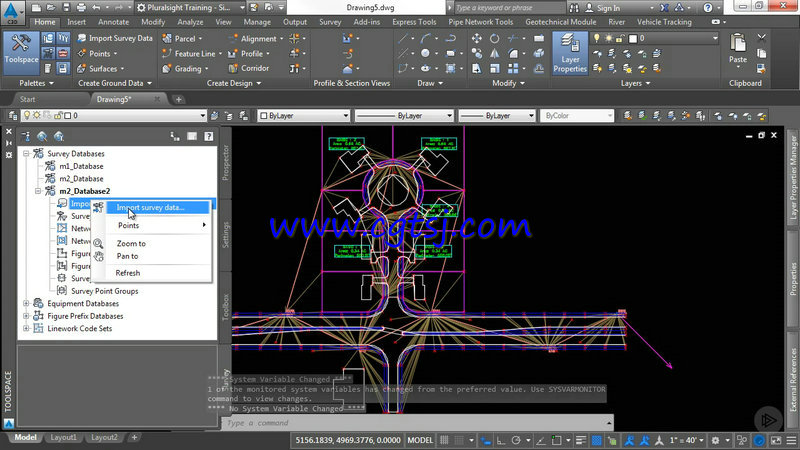The height and width of the screenshot is (450, 800).
Task: Select the Survey Point Groups item
Action: pos(105,291)
